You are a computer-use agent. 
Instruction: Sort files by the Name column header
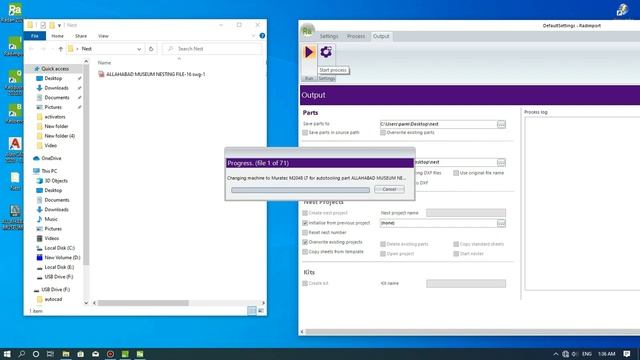104,63
